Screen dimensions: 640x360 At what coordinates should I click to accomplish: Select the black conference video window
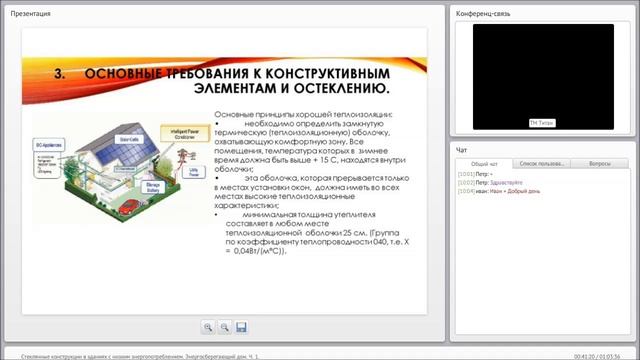point(543,77)
